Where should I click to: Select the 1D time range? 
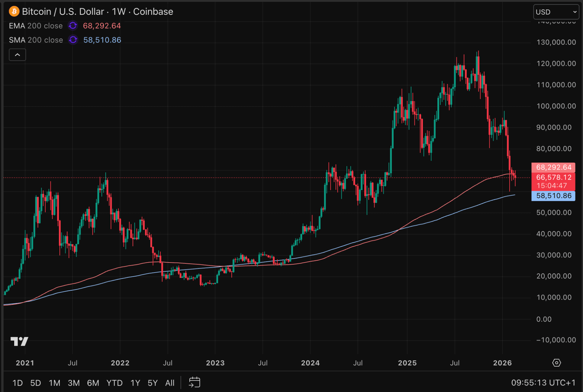[x=18, y=383]
